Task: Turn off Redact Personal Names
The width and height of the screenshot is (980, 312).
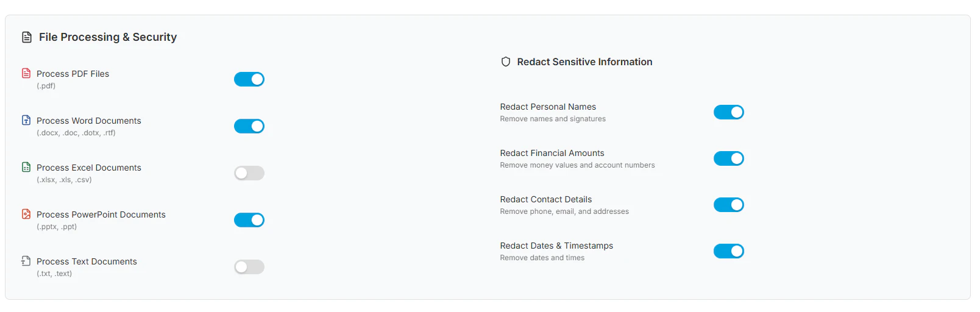Action: tap(729, 112)
